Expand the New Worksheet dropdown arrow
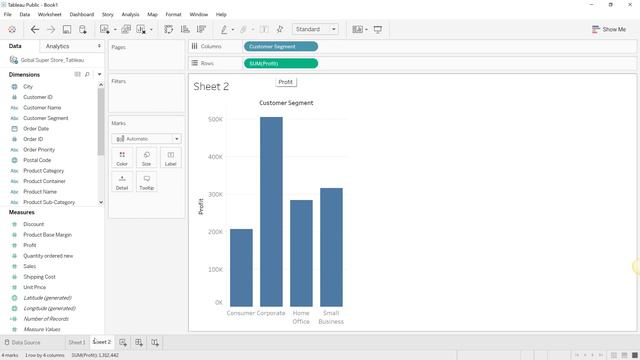Viewport: 640px width, 360px height. pyautogui.click(x=115, y=29)
